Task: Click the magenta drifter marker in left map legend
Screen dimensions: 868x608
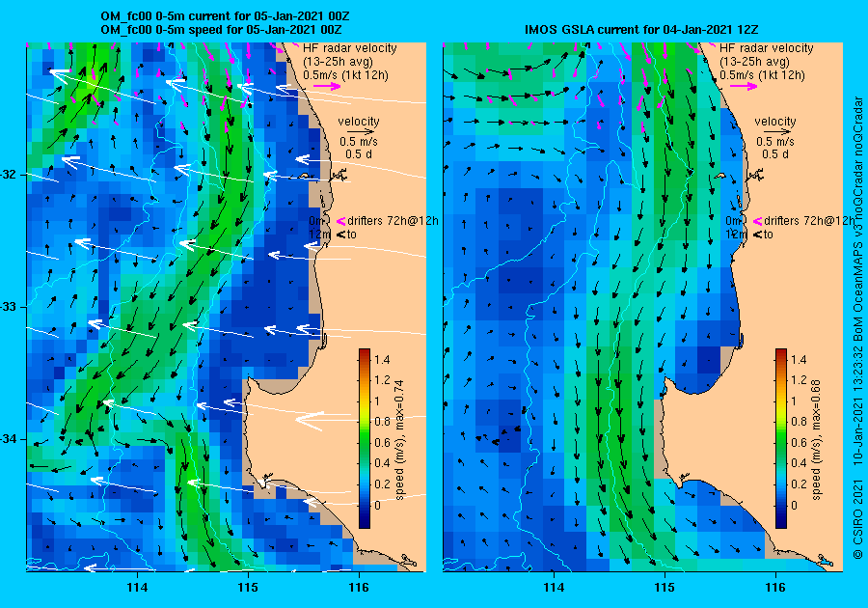Action: point(340,222)
